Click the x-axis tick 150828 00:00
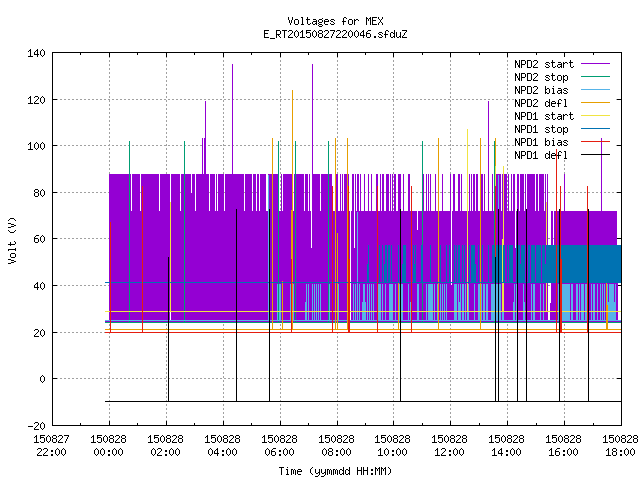The image size is (640, 480). coord(109,446)
